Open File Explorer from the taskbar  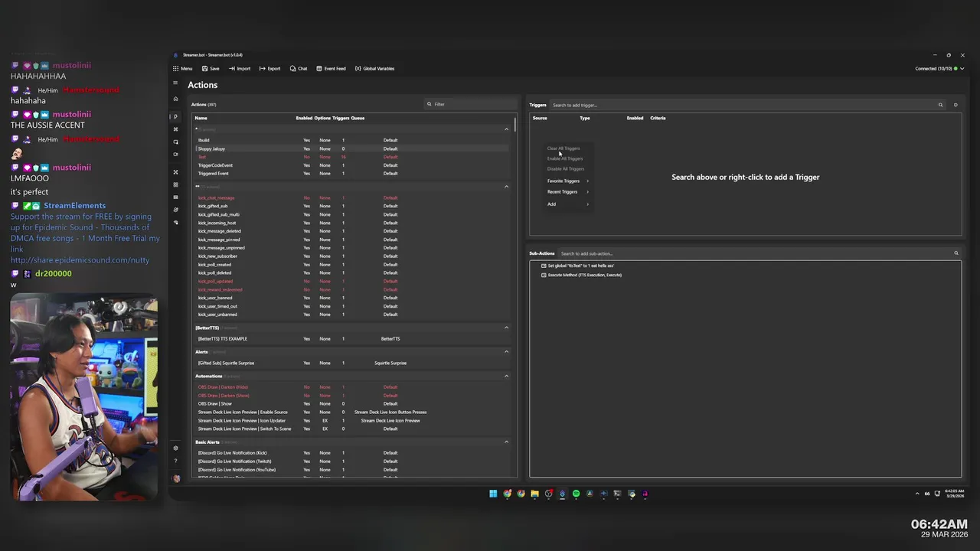(534, 494)
